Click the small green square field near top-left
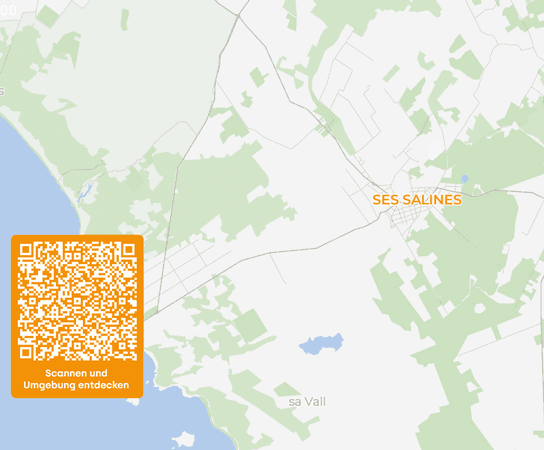Image resolution: width=544 pixels, height=450 pixels. (x=48, y=16)
